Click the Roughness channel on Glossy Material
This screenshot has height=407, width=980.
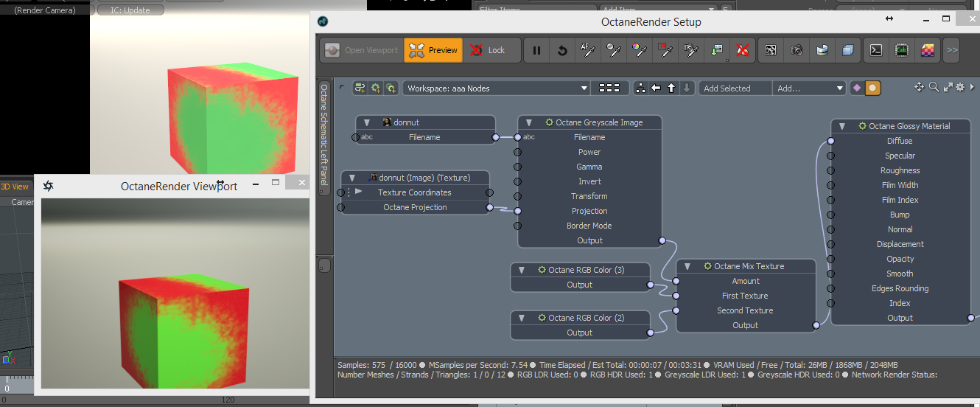coord(900,170)
